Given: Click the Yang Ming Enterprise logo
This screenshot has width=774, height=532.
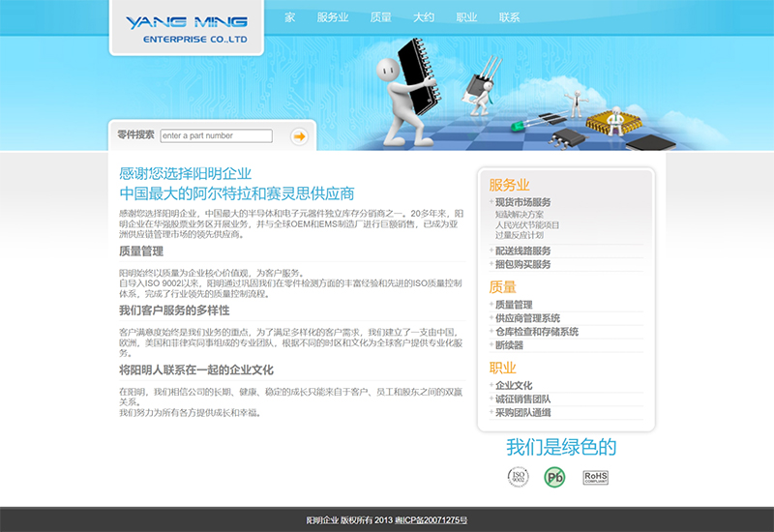Looking at the screenshot, I should coord(186,29).
